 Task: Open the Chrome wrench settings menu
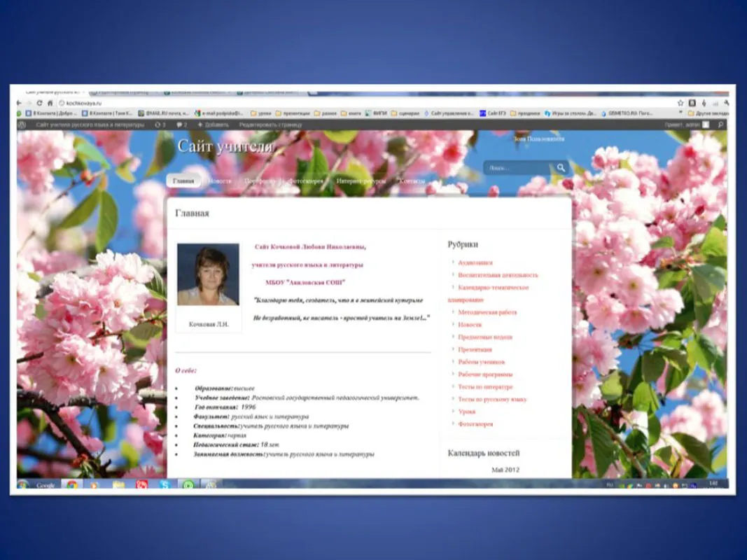coord(727,103)
